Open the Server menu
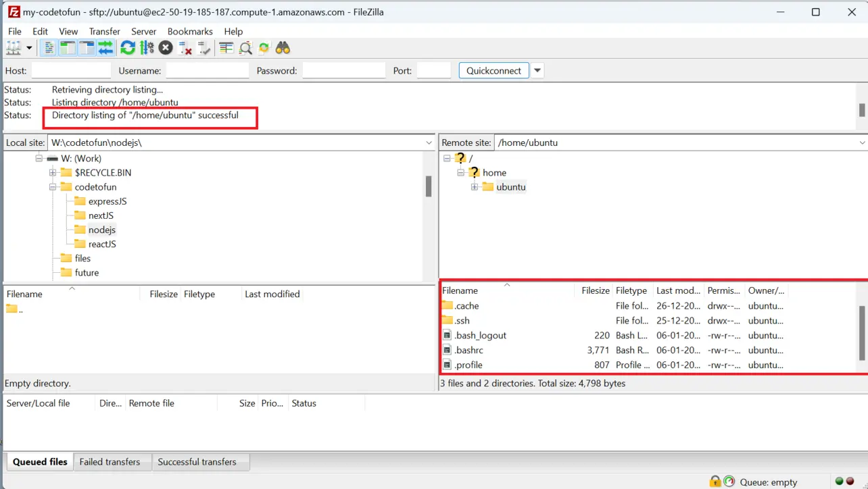868x489 pixels. pos(144,31)
